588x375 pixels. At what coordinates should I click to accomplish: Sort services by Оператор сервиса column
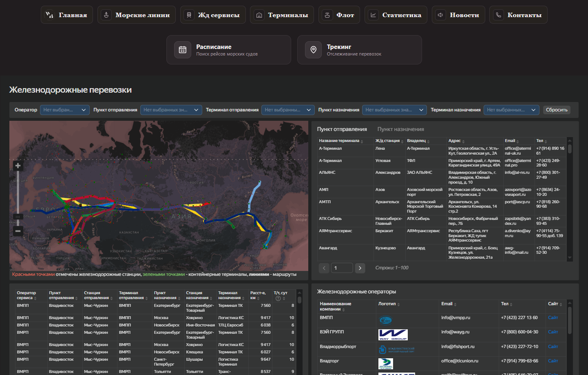click(27, 295)
